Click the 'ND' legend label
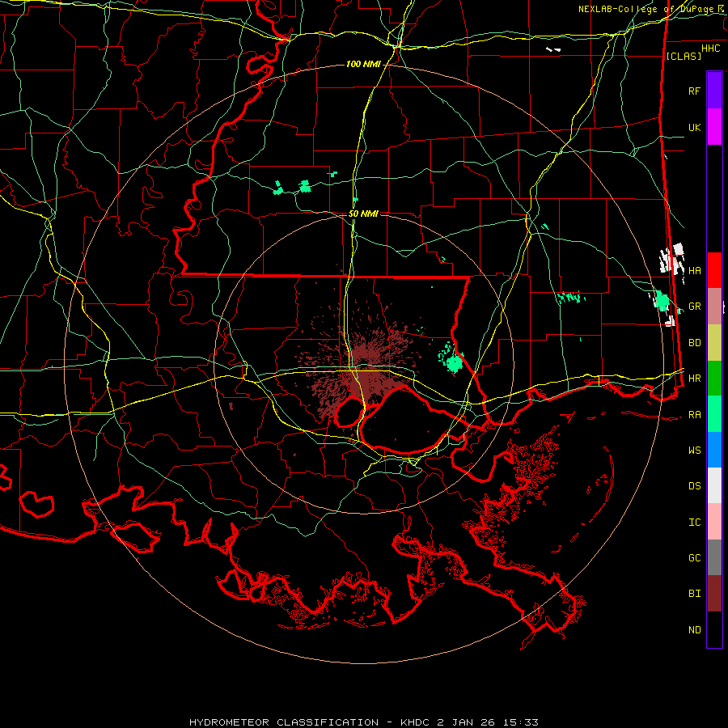The height and width of the screenshot is (728, 728). tap(694, 630)
